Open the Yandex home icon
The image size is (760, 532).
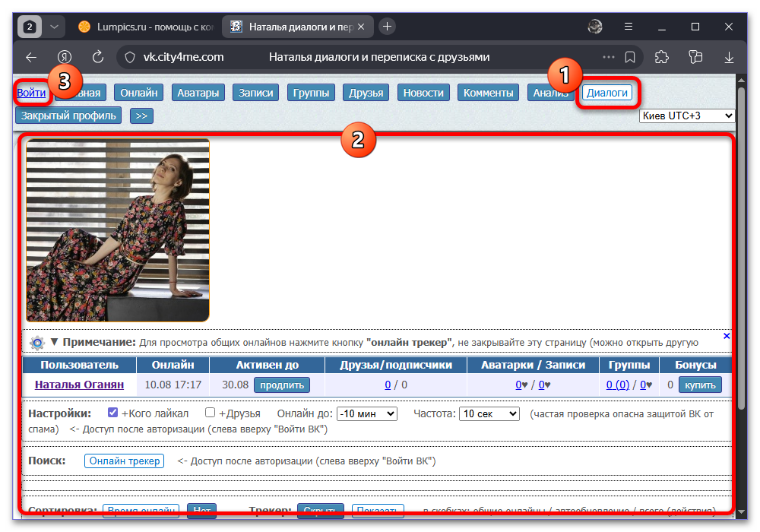pos(65,57)
